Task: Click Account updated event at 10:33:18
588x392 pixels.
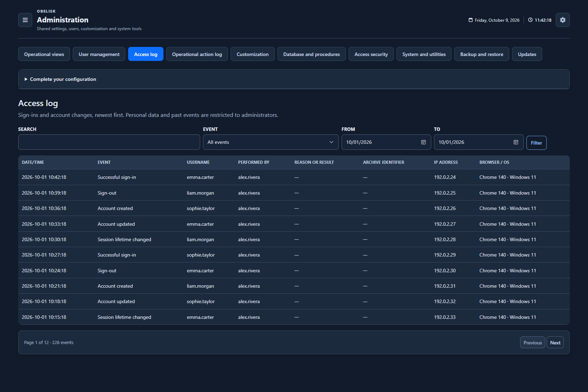Action: [116, 224]
